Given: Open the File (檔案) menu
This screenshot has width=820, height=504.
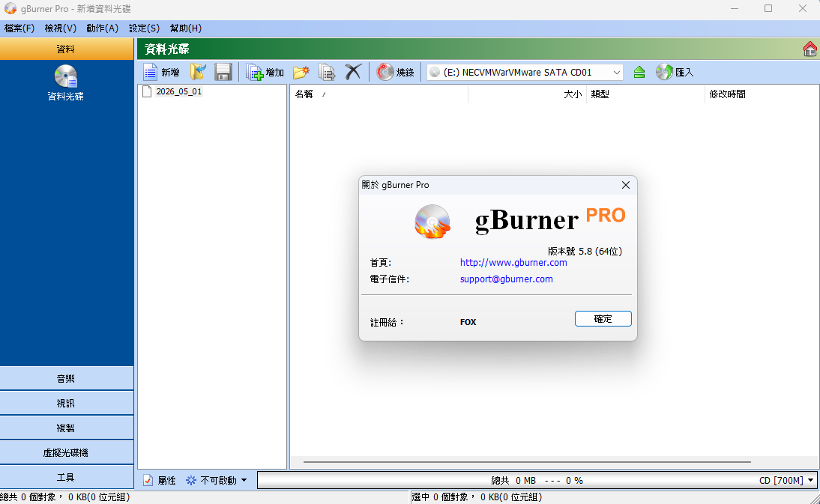Looking at the screenshot, I should pyautogui.click(x=19, y=28).
